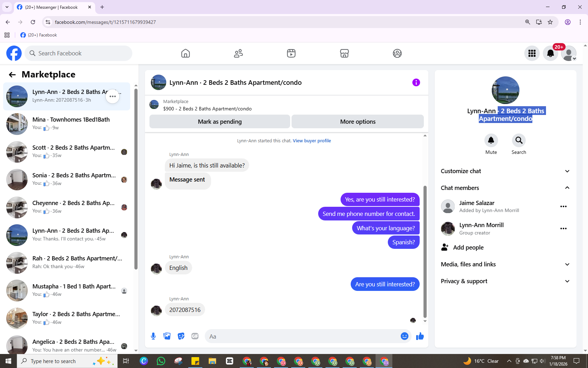Viewport: 588px width, 368px height.
Task: Open the Cheyenne 2 Beds 2 Baths chat
Action: 66,207
